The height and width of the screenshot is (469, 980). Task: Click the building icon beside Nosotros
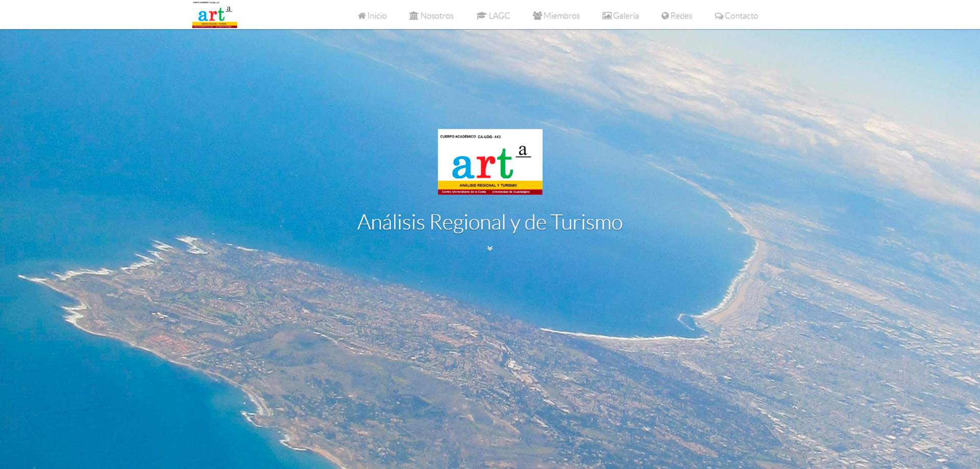point(413,16)
